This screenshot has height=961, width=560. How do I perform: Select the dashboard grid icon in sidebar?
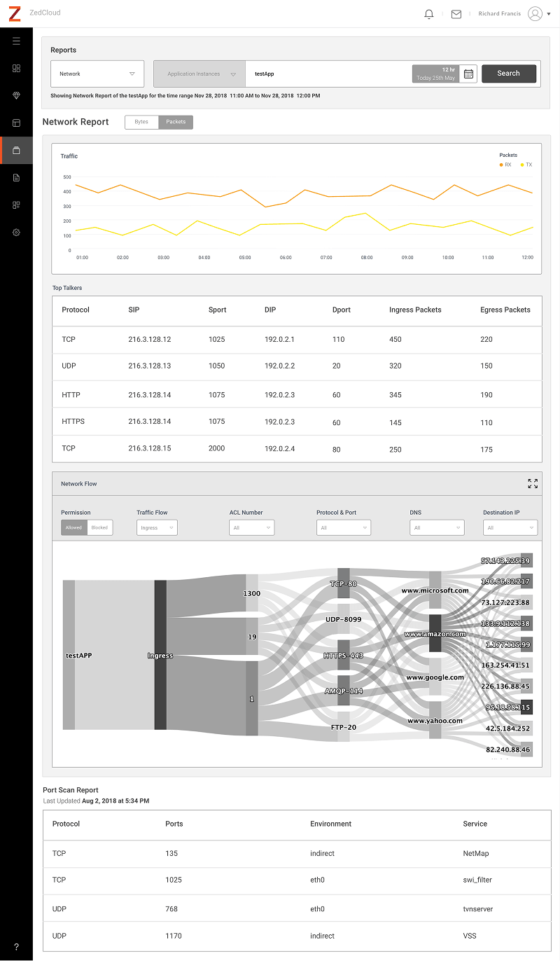[x=16, y=68]
